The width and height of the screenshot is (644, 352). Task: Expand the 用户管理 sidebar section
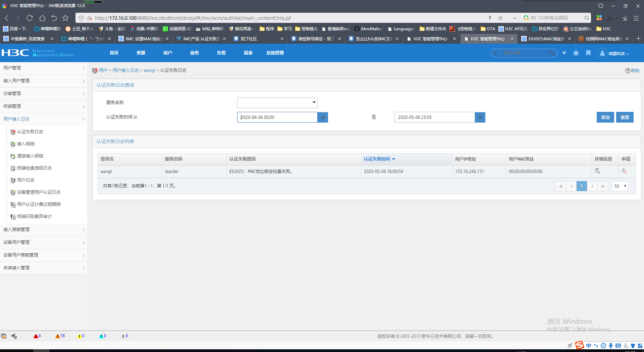click(x=44, y=68)
